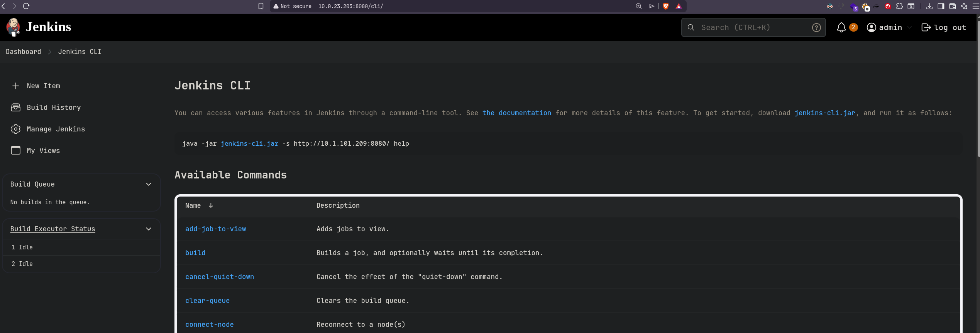Screen dimensions: 980x333
Task: Click the log out button
Action: 944,27
